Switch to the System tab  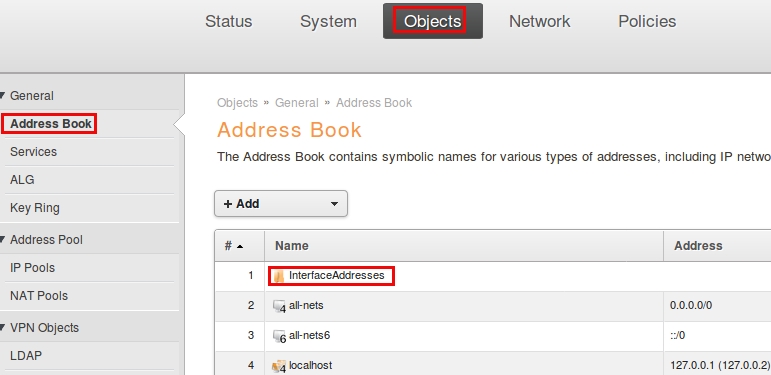(x=328, y=21)
